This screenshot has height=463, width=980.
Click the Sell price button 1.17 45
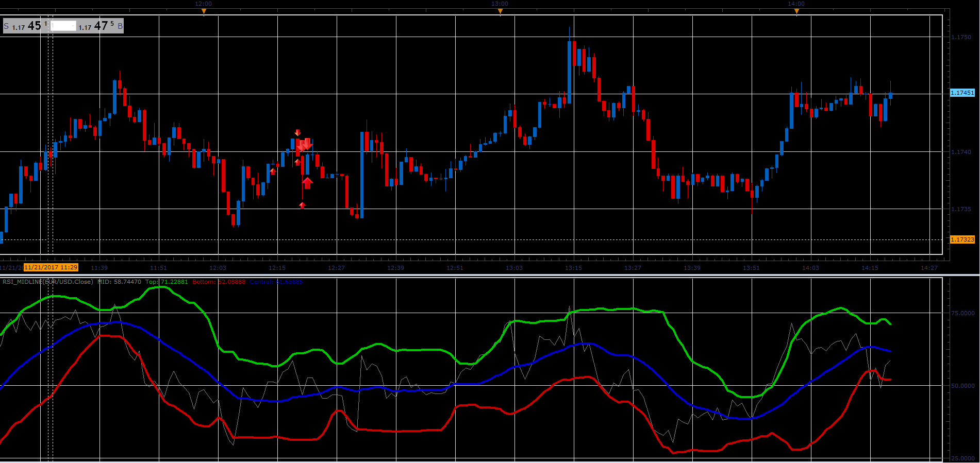26,26
